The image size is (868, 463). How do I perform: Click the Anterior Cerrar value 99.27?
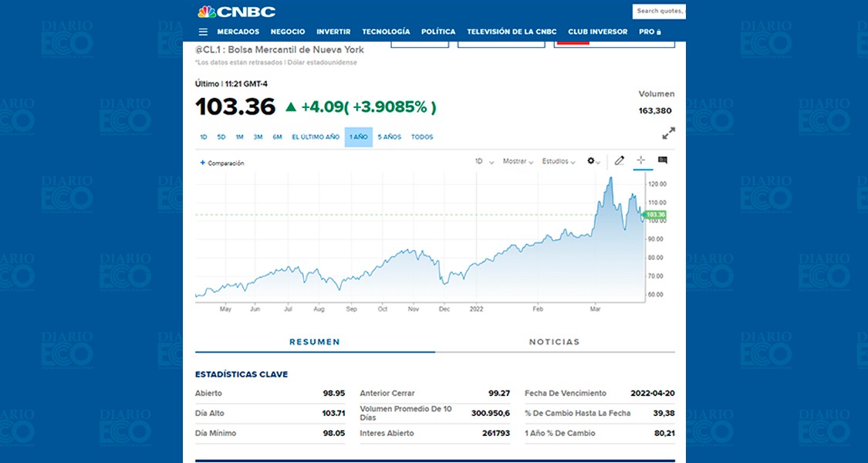click(x=498, y=394)
